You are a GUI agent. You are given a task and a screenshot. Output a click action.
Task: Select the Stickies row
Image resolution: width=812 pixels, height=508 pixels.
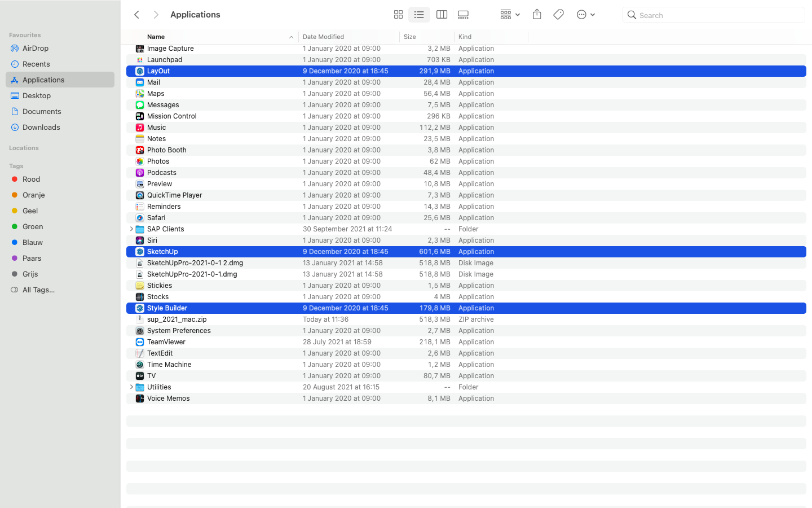click(x=466, y=286)
